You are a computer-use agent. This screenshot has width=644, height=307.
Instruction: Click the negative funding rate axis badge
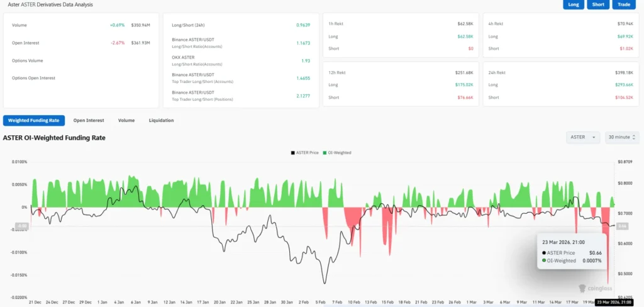pos(21,226)
